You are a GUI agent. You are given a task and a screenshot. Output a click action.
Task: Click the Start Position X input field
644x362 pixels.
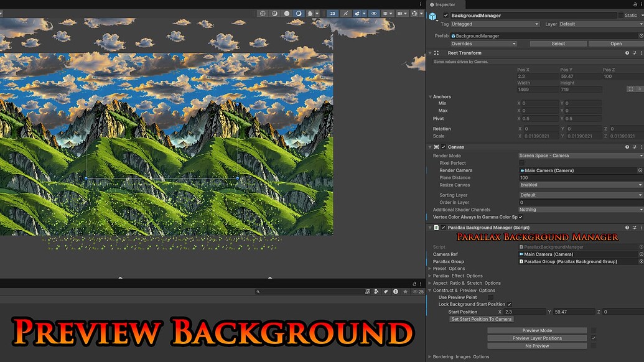(x=523, y=312)
